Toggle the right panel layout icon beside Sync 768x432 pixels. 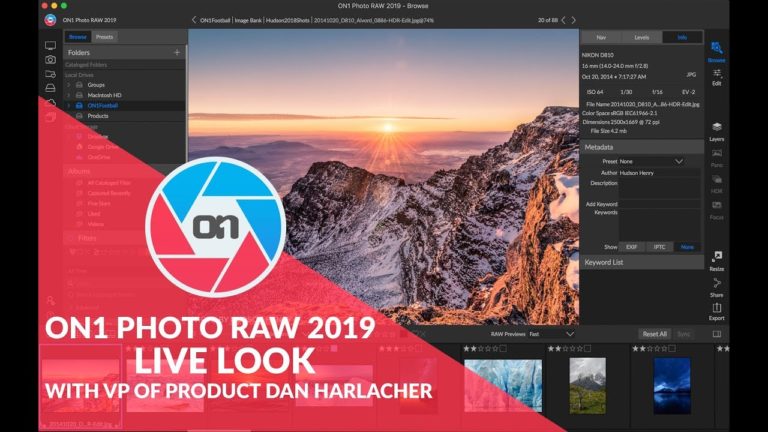(717, 334)
